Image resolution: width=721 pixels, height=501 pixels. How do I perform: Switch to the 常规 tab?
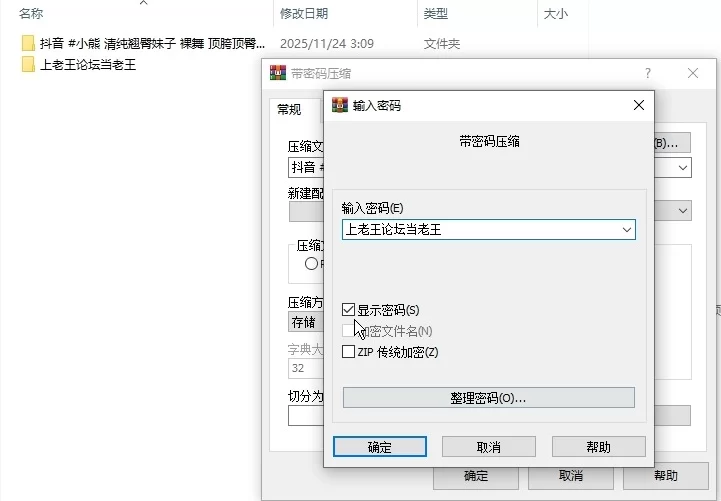(289, 110)
